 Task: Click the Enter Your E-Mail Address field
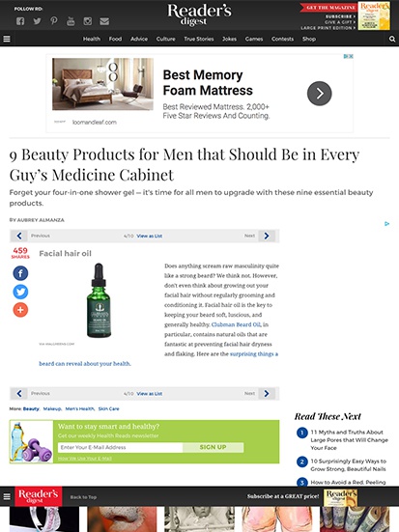pyautogui.click(x=120, y=447)
